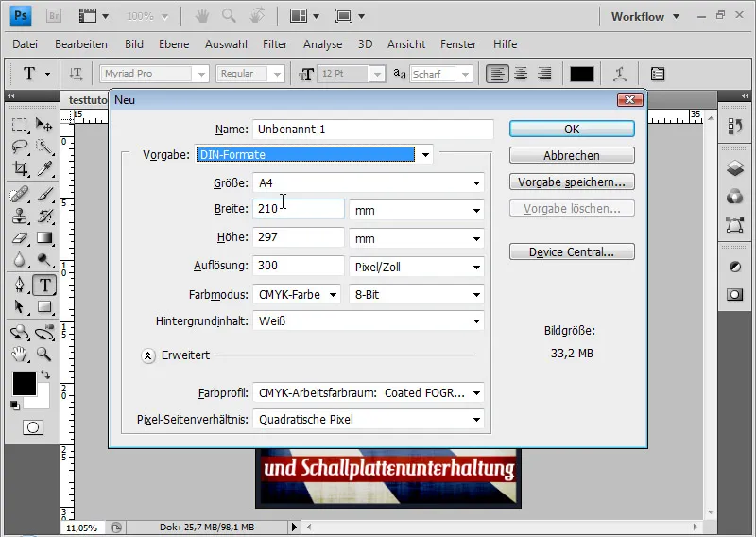Select the Pen tool
The height and width of the screenshot is (537, 756).
[x=19, y=286]
